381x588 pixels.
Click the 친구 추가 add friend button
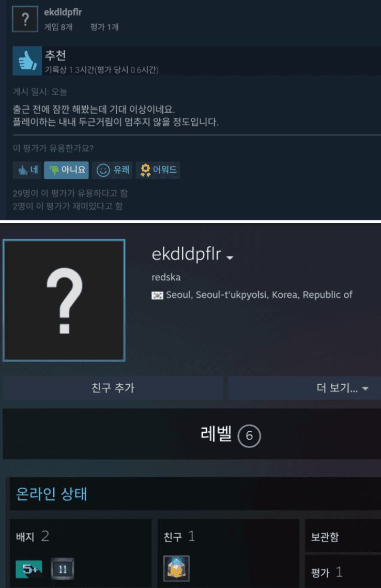pos(113,388)
